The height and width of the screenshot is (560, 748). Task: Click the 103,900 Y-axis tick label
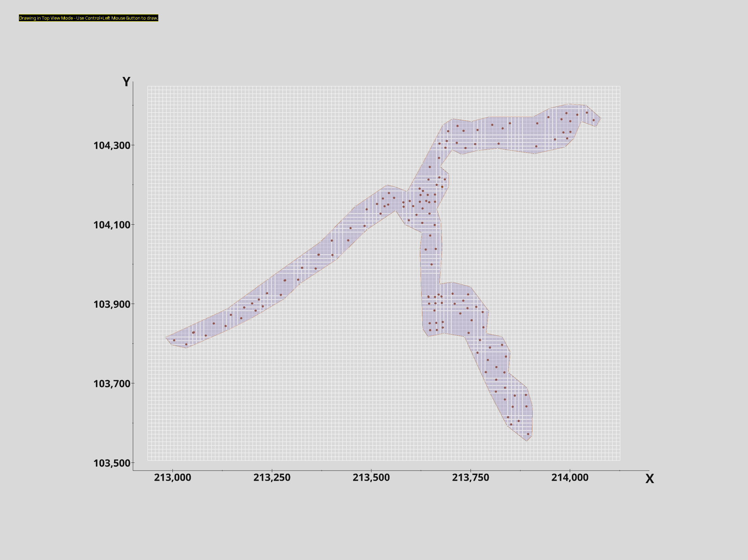pyautogui.click(x=112, y=304)
